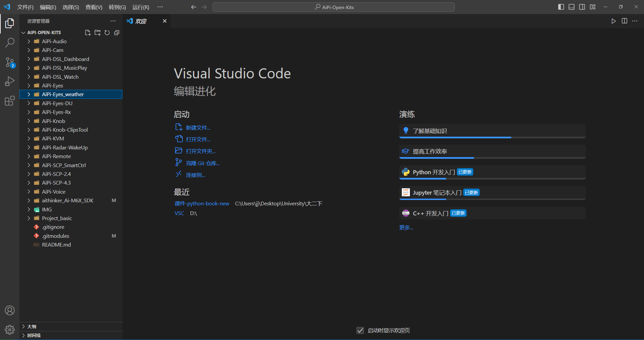
Task: Open 了解基础知识 walkthrough
Action: pos(492,131)
